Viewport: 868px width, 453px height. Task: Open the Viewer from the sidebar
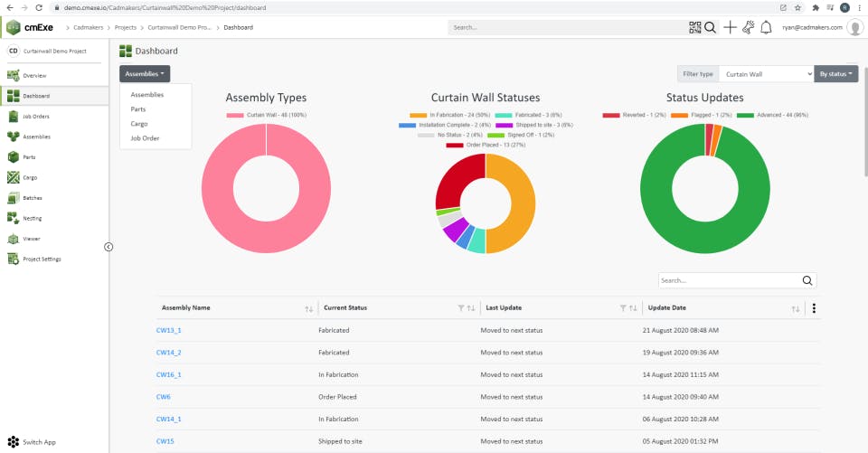32,239
